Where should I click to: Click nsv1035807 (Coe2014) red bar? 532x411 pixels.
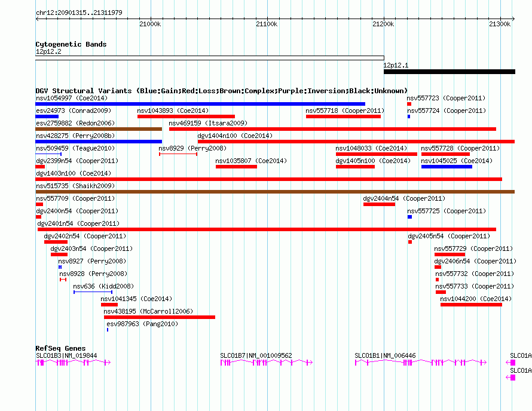[x=236, y=167]
